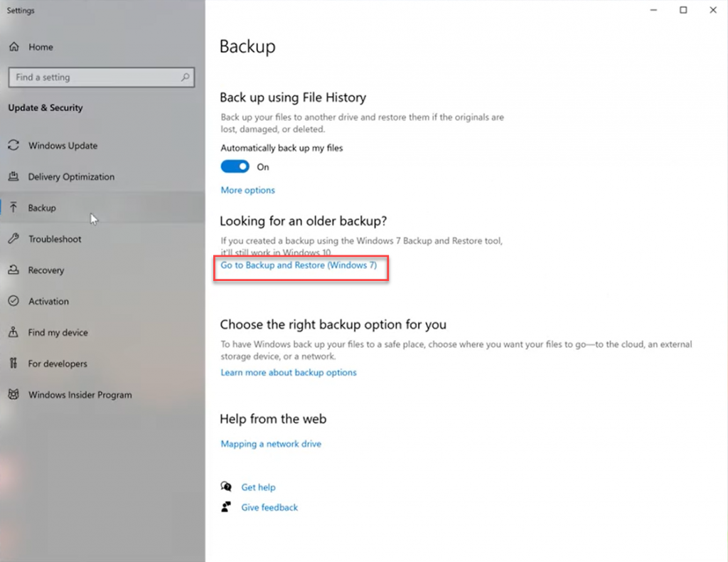Screen dimensions: 728x562
Task: Click the Windows Update sync icon
Action: 14,145
